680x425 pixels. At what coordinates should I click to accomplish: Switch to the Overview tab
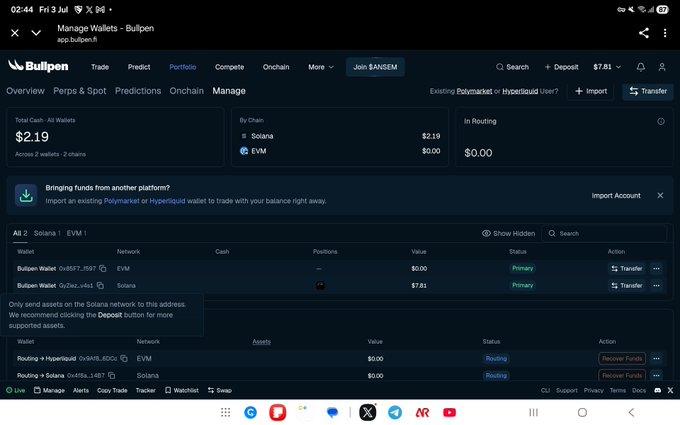click(x=25, y=91)
